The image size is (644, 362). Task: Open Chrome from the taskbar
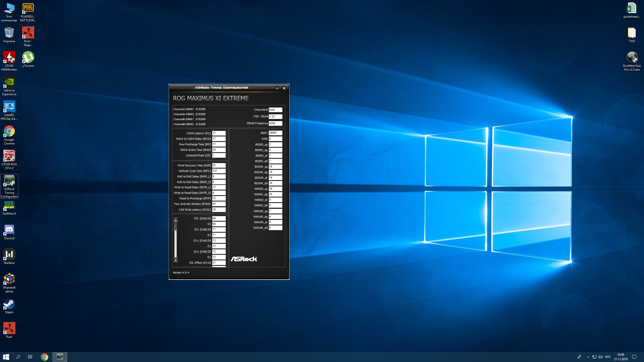tap(45, 357)
